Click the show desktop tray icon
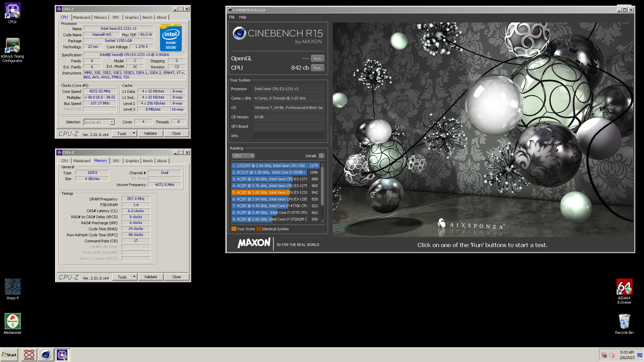Image resolution: width=644 pixels, height=362 pixels. [x=640, y=355]
